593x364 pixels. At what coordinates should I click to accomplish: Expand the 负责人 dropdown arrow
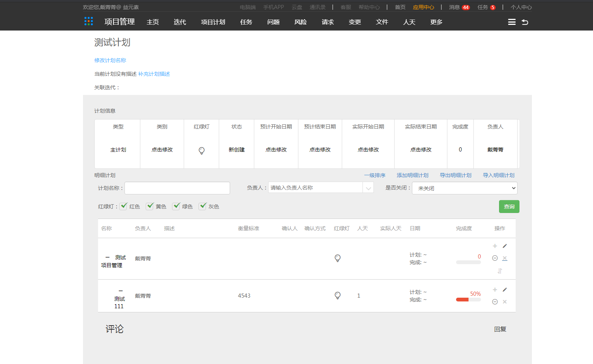pos(368,188)
